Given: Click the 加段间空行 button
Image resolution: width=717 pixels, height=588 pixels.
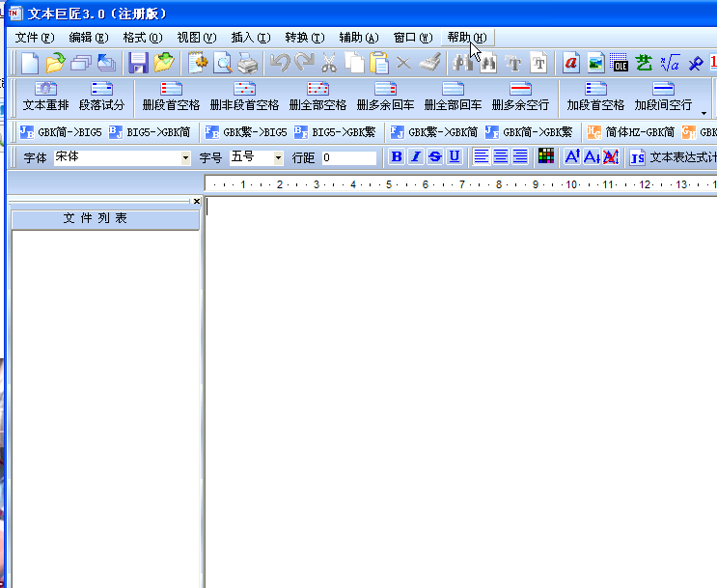Looking at the screenshot, I should point(663,97).
